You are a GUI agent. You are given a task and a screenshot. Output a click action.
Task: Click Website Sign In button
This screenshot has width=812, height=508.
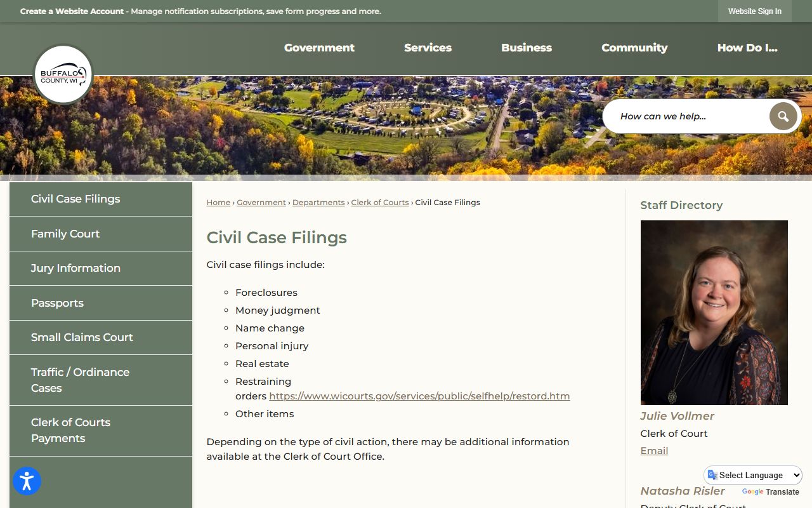pos(755,11)
